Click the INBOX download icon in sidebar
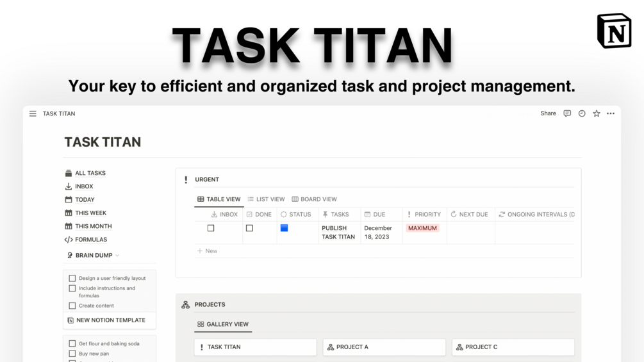The image size is (644, 362). (69, 186)
